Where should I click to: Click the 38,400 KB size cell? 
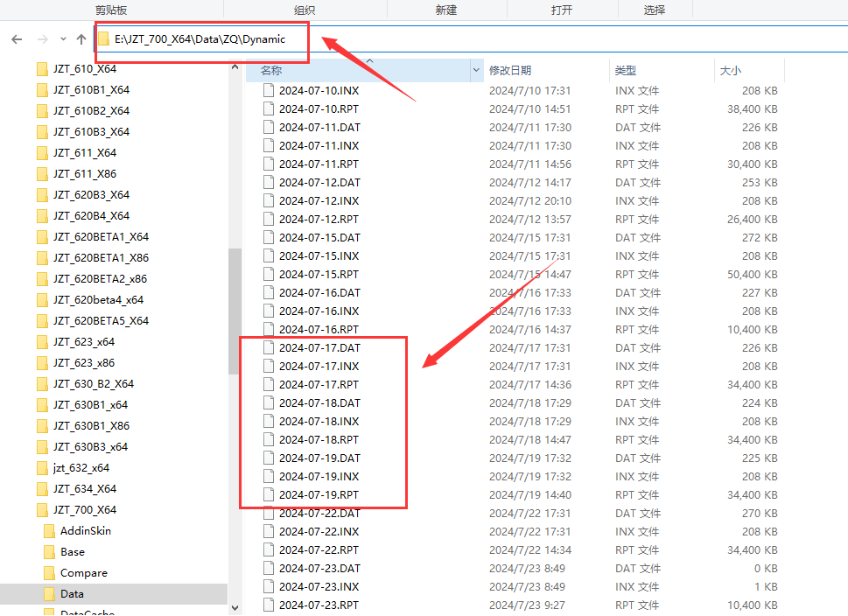pyautogui.click(x=753, y=108)
